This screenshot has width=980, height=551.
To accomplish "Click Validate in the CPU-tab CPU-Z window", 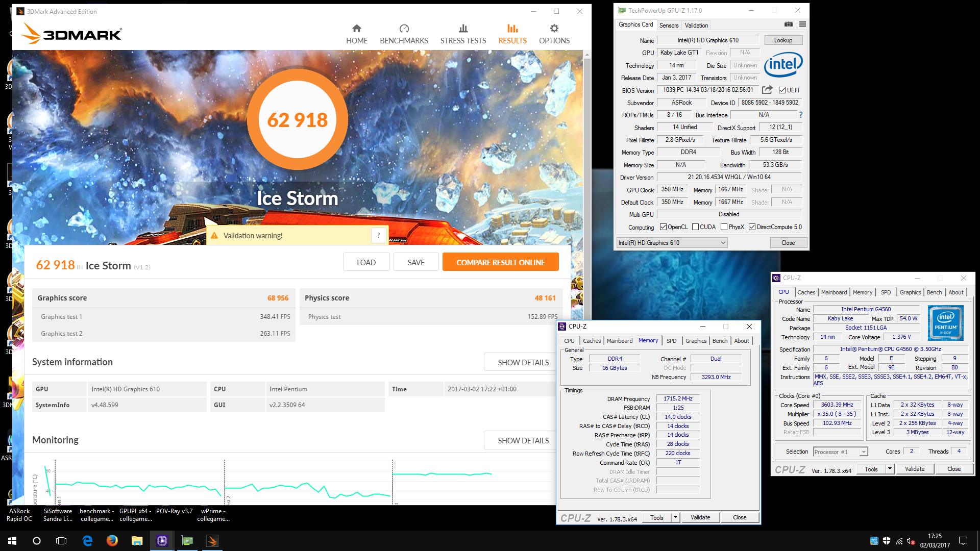I will pyautogui.click(x=914, y=469).
